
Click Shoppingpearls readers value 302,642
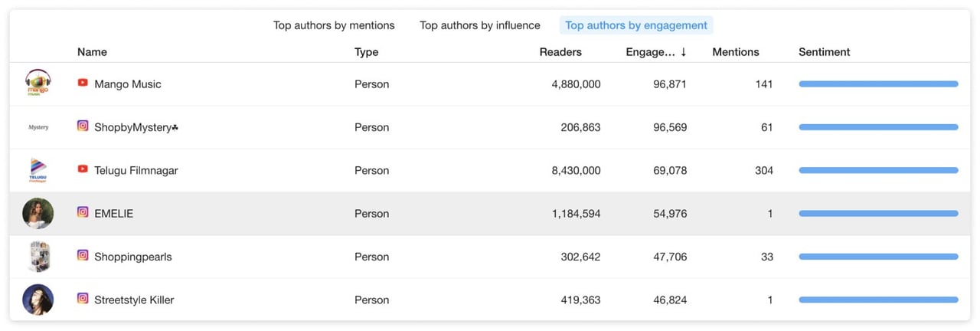(580, 257)
